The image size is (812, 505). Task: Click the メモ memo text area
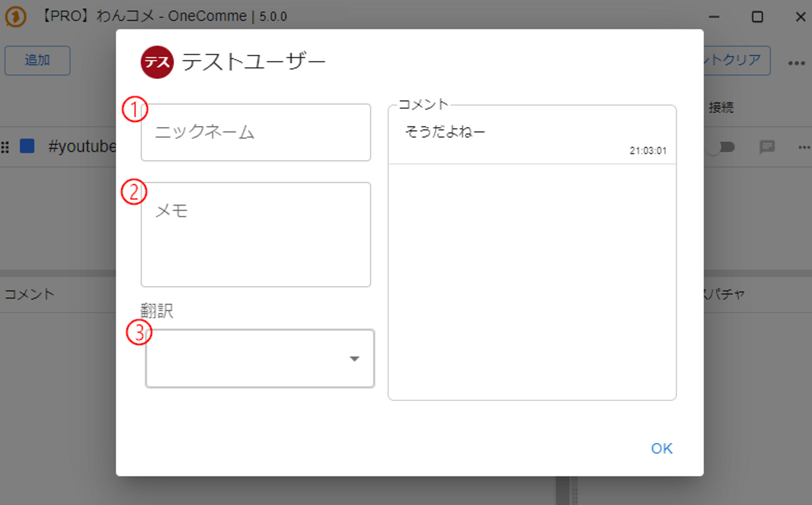[255, 234]
